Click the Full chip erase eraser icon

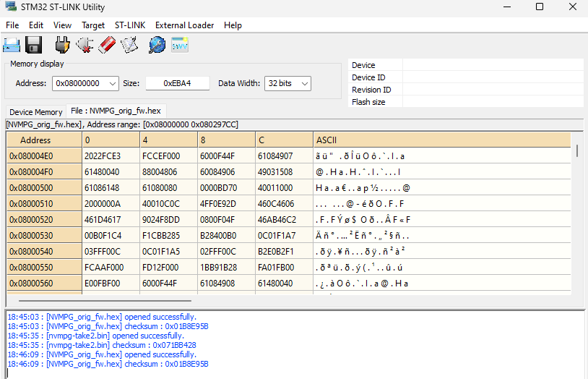(107, 45)
